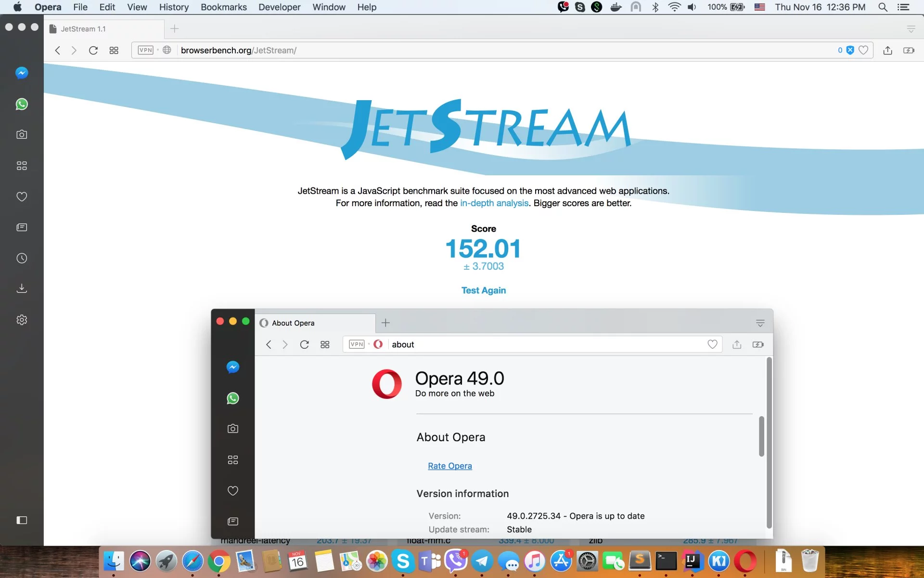
Task: Toggle battery saver in About Opera toolbar
Action: (x=758, y=344)
